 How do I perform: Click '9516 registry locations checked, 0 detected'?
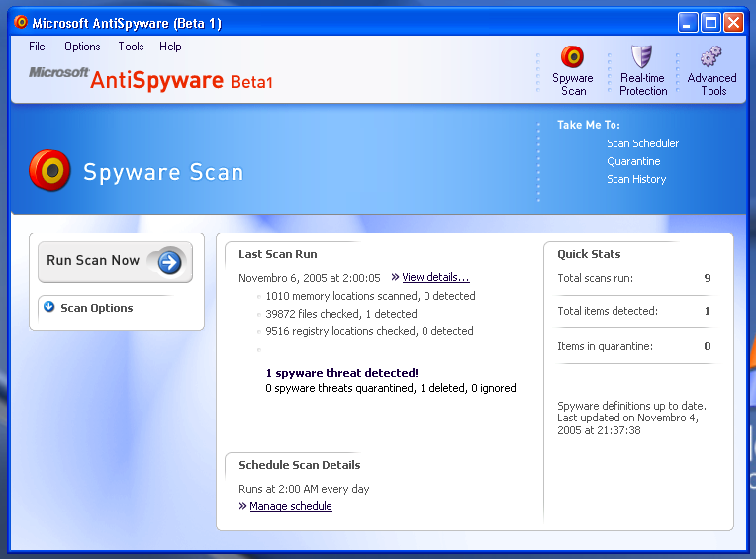[x=369, y=331]
